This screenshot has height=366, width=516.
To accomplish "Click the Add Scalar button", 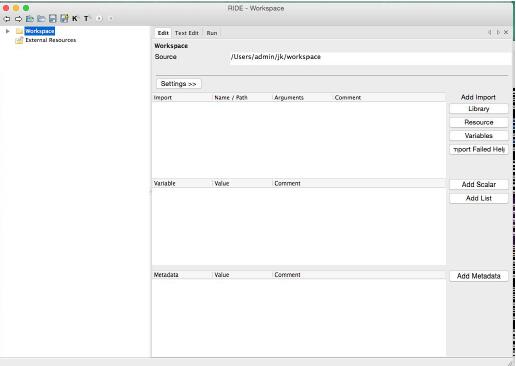I will point(479,184).
